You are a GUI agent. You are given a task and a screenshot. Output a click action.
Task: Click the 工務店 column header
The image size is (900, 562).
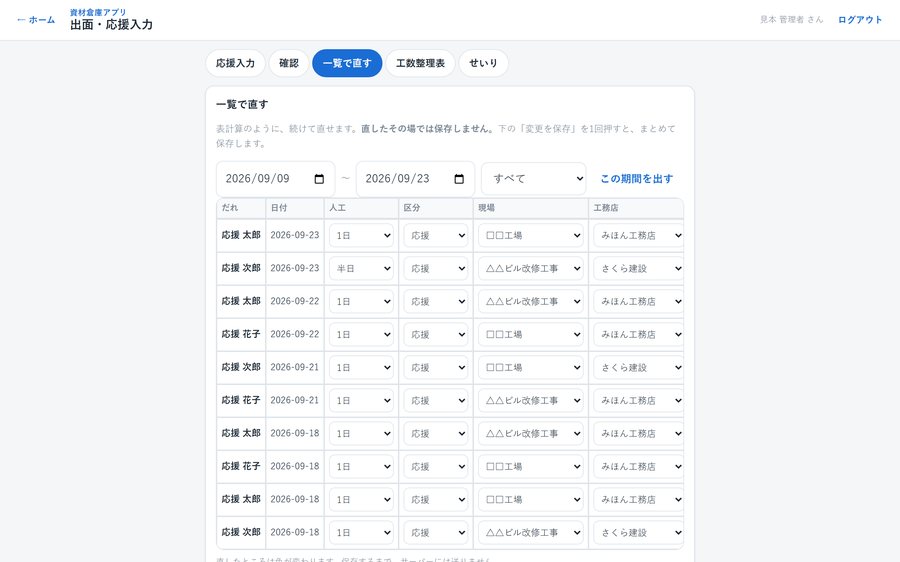pyautogui.click(x=636, y=208)
